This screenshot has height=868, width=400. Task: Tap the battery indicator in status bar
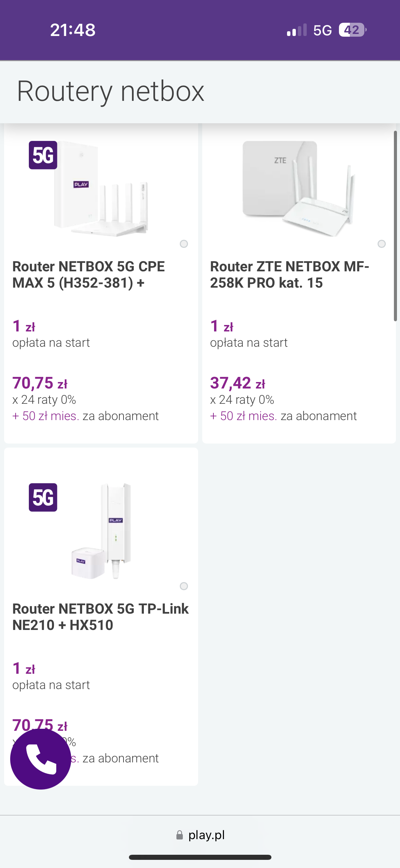coord(352,30)
